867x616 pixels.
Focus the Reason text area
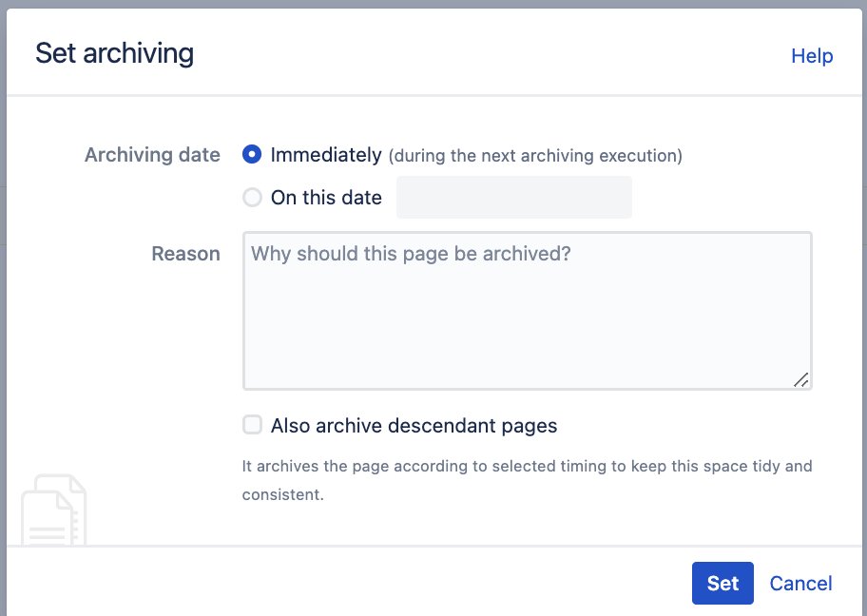528,311
